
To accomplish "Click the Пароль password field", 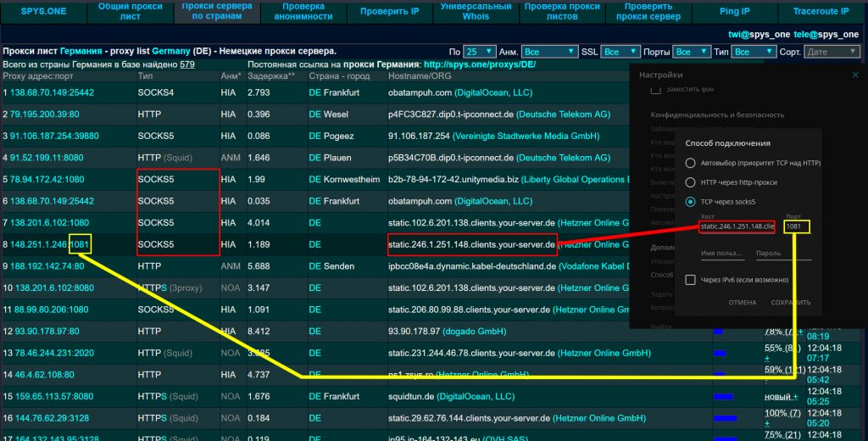I will 783,253.
